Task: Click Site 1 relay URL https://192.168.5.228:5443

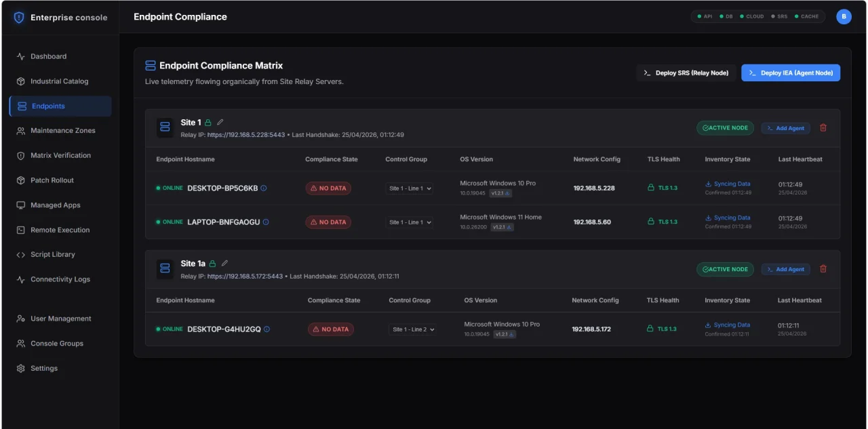Action: tap(246, 135)
